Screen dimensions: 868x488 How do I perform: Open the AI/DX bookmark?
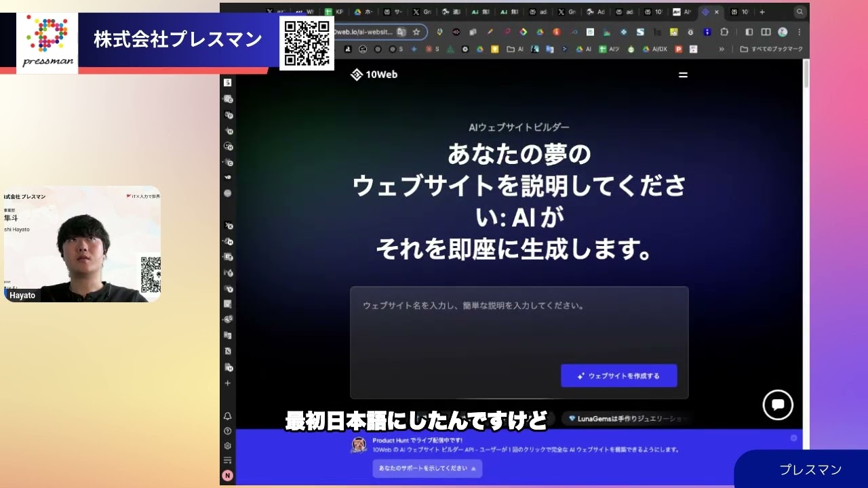pos(654,49)
